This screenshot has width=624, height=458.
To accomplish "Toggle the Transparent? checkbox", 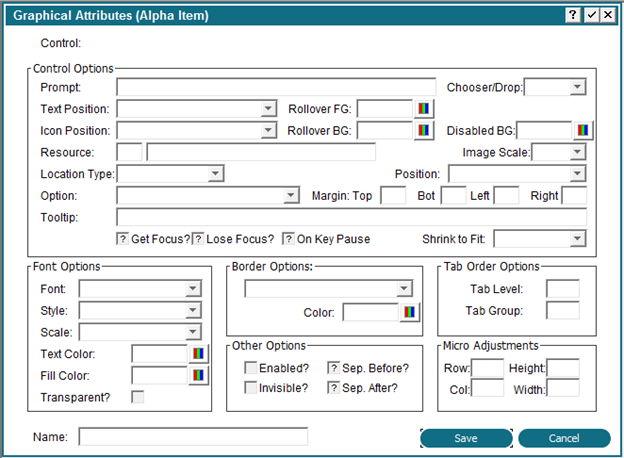I will tap(138, 397).
